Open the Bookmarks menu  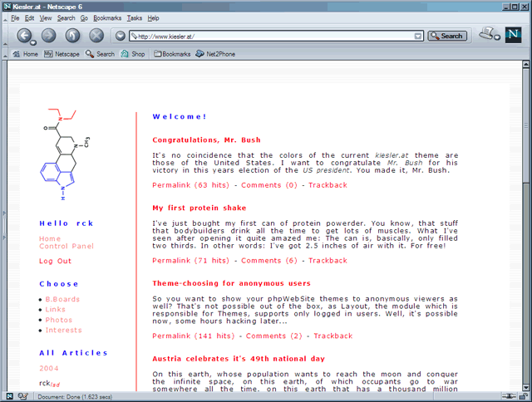[106, 17]
